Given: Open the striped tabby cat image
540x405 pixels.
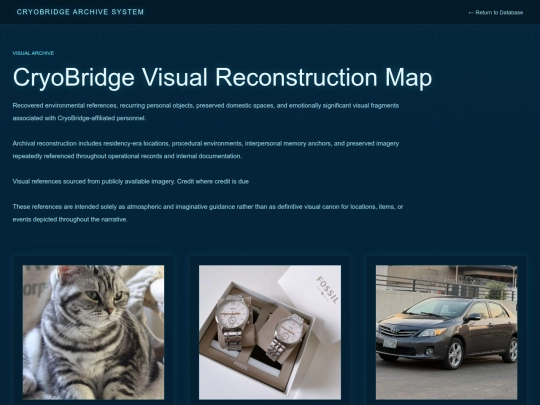Looking at the screenshot, I should [93, 332].
